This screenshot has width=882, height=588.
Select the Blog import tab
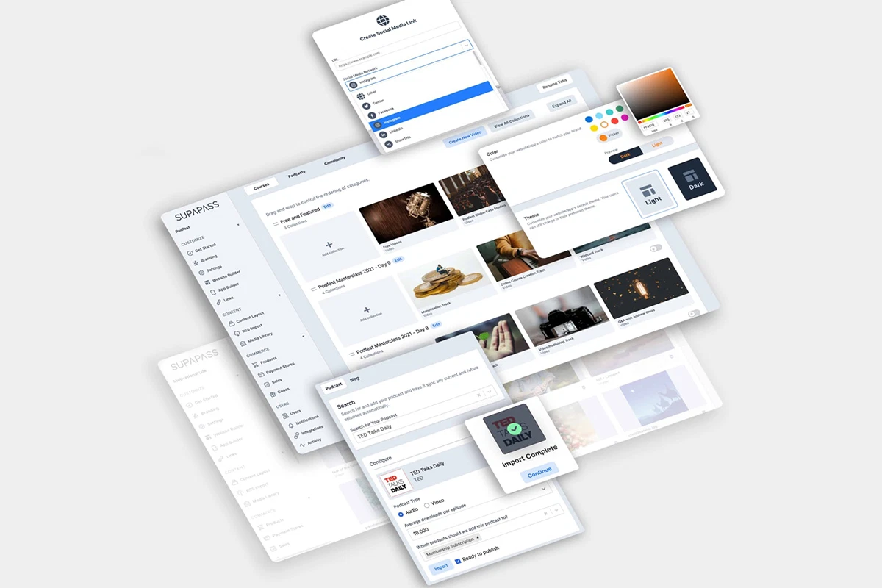click(x=354, y=379)
